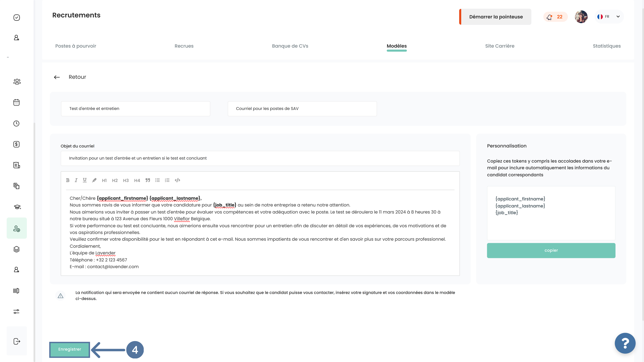Open the recruitment add-person icon in sidebar
This screenshot has width=644, height=362.
(17, 228)
